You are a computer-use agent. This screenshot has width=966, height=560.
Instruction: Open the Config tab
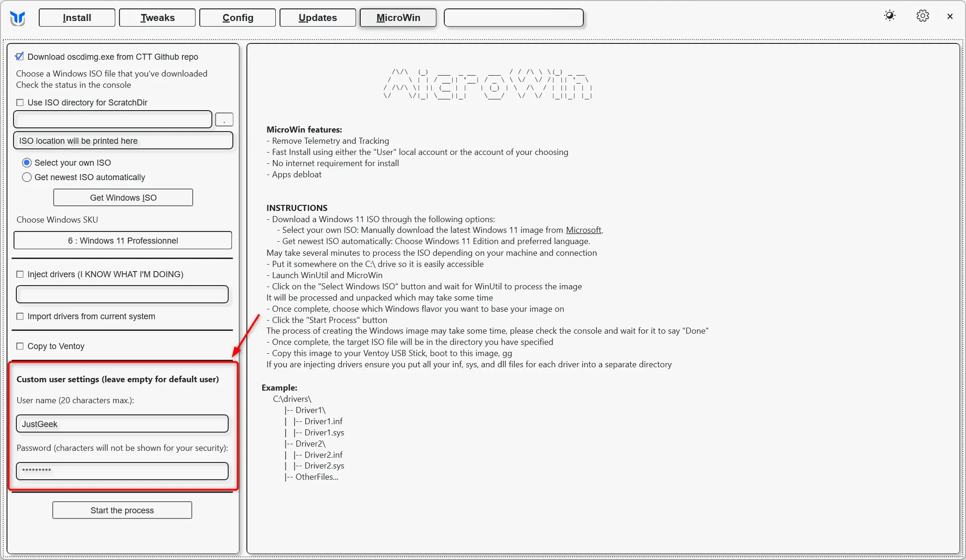[238, 17]
